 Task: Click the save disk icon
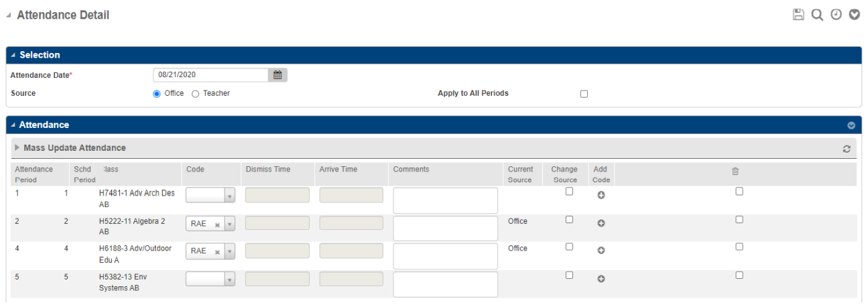click(798, 15)
